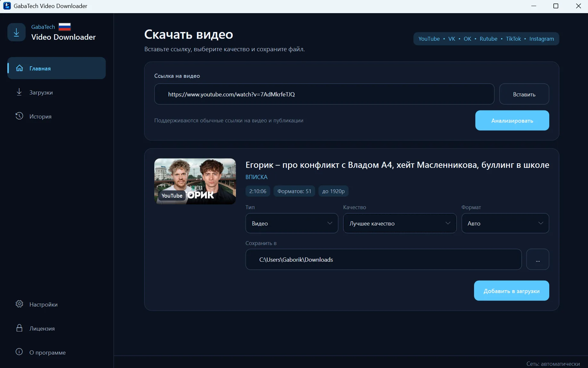
Task: Click the gear icon beside Настройки
Action: tap(19, 304)
